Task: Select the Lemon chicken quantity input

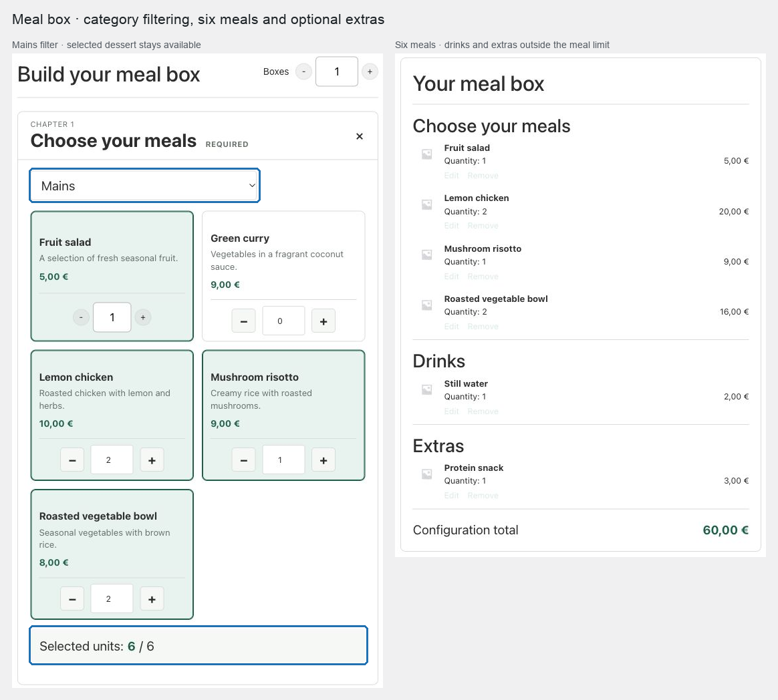Action: click(x=112, y=460)
